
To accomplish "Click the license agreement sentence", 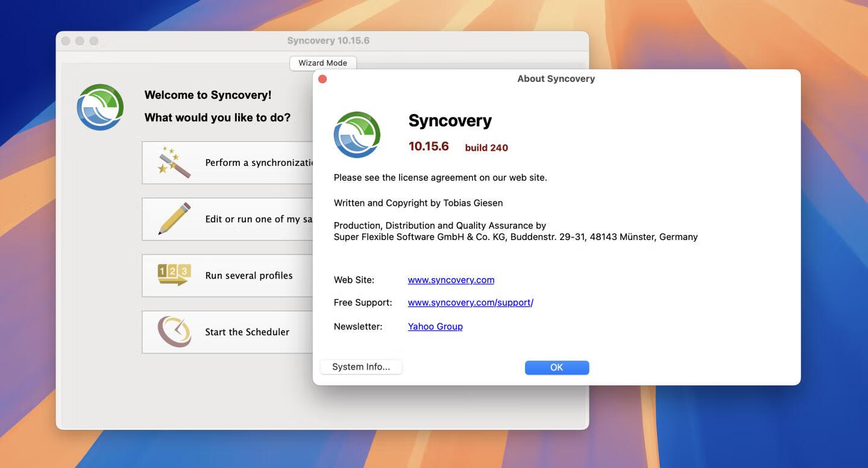I will (x=441, y=177).
